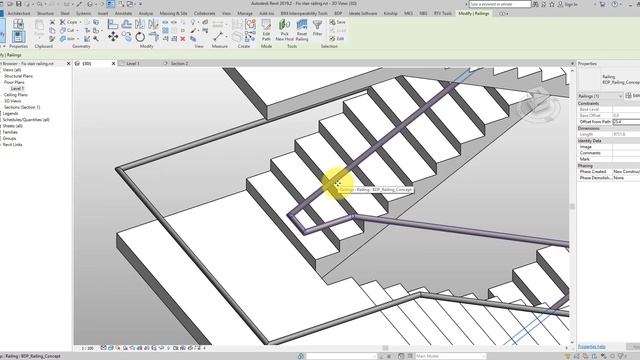The width and height of the screenshot is (640, 360).
Task: Click the Phase Created value cell
Action: [x=626, y=172]
